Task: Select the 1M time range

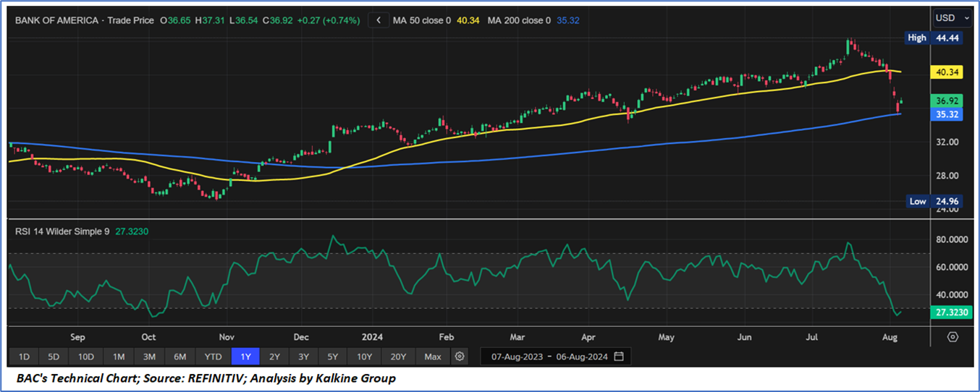Action: click(119, 357)
